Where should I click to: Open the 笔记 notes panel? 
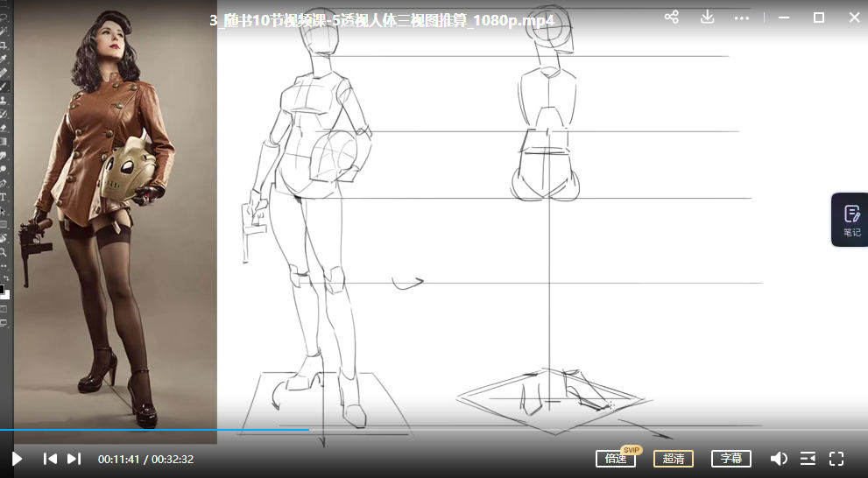(851, 220)
